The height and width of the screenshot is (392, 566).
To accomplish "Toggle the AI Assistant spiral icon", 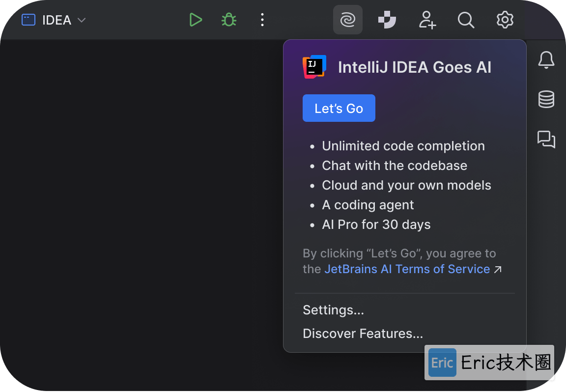I will pos(348,20).
